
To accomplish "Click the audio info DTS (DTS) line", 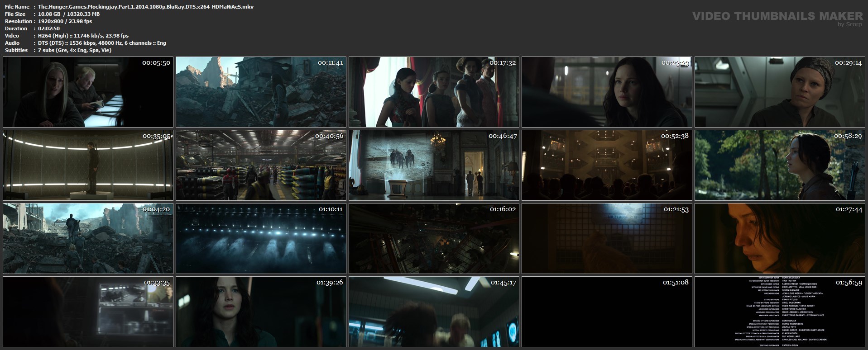I will tap(102, 43).
